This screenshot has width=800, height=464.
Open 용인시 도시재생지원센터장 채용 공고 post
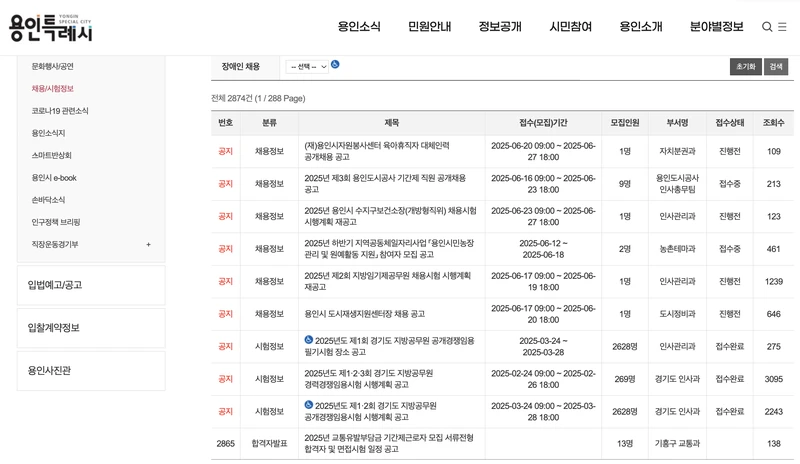[364, 314]
